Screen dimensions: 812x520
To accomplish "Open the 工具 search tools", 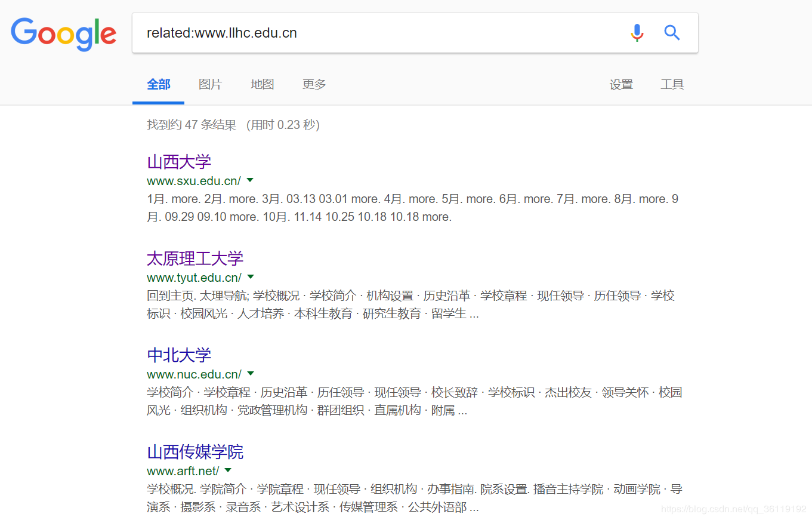I will pos(672,85).
